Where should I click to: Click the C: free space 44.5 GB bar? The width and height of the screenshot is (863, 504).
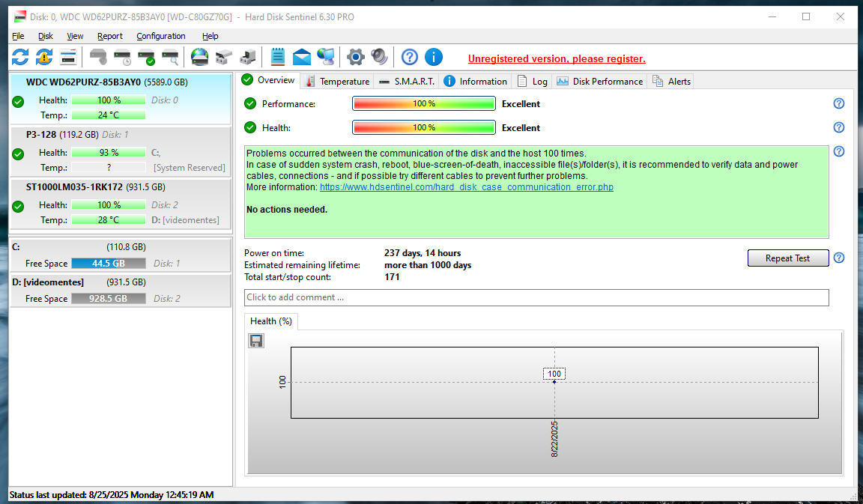[x=109, y=263]
